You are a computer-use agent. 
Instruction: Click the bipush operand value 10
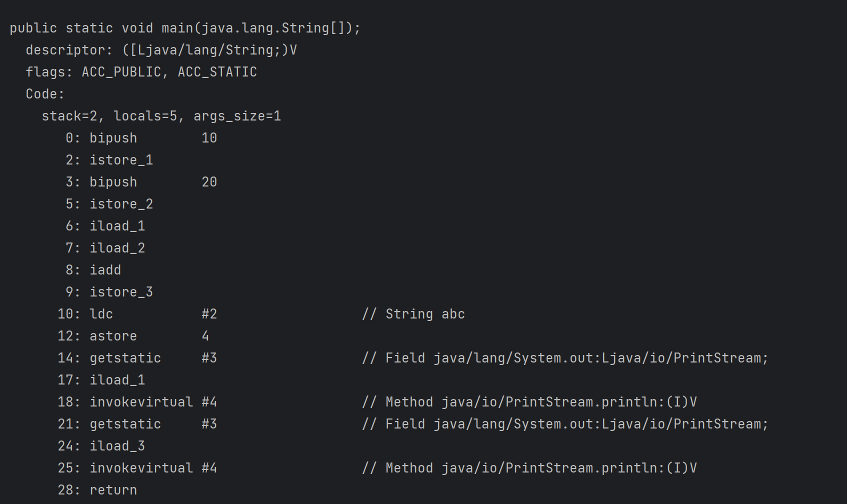pos(209,138)
